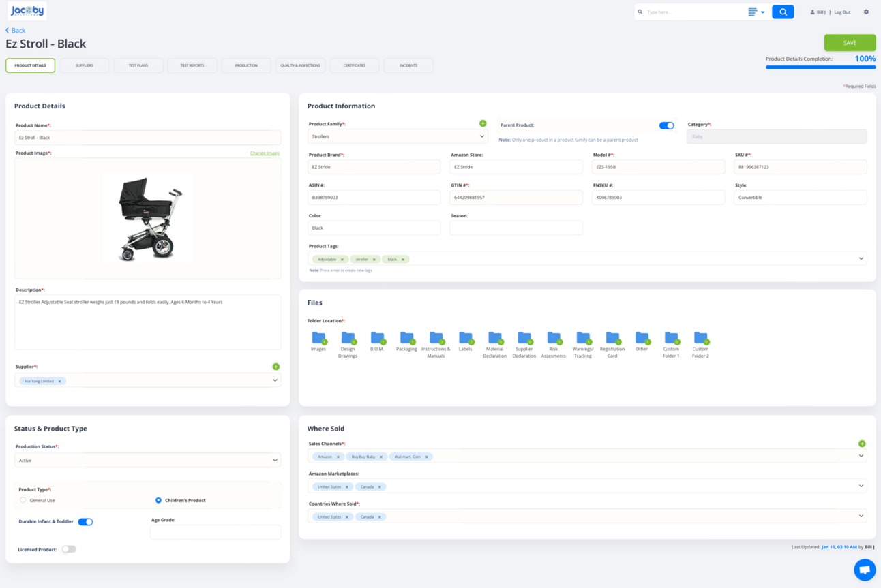The height and width of the screenshot is (588, 881).
Task: Open the Certificates tab
Action: click(354, 65)
